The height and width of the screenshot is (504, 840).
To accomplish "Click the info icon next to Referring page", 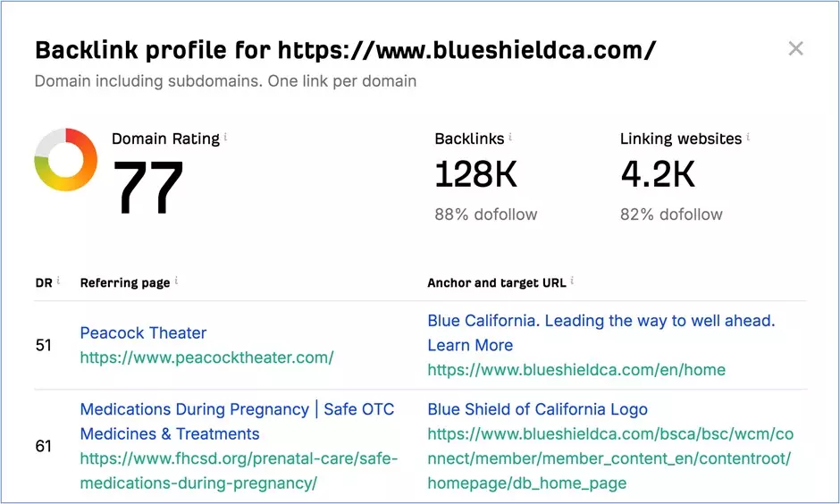I will pyautogui.click(x=176, y=281).
